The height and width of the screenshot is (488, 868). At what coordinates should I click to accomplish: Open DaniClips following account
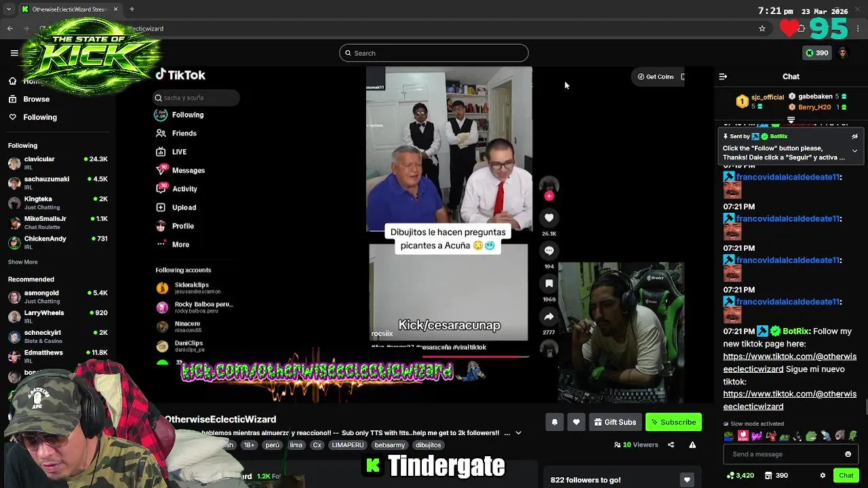coord(180,346)
